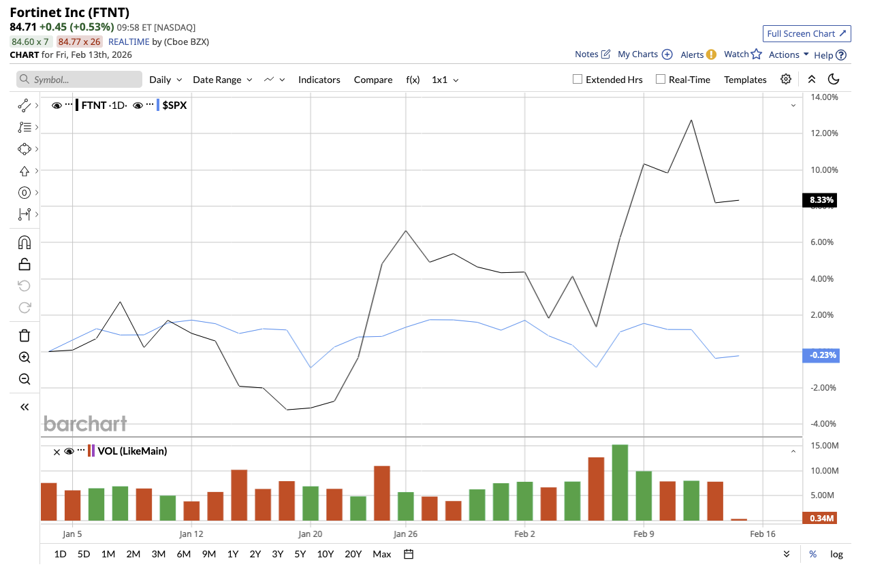
Task: Select the trend line drawing tool
Action: tap(25, 105)
